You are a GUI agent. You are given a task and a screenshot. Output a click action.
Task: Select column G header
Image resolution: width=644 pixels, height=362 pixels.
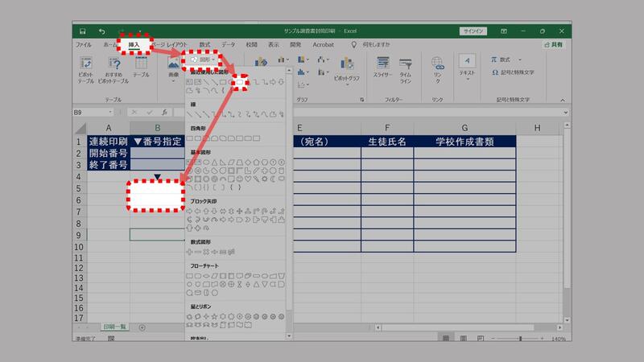(x=464, y=128)
